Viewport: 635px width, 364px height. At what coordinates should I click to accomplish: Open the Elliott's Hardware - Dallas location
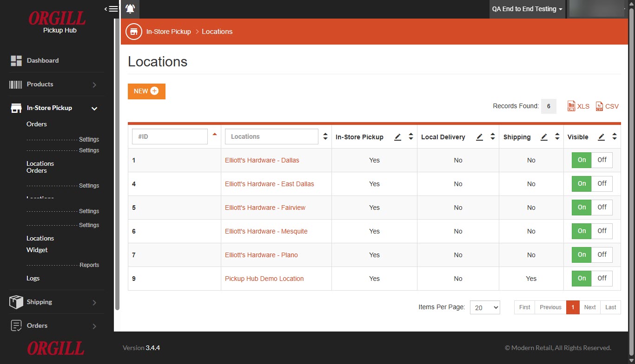[x=262, y=160]
